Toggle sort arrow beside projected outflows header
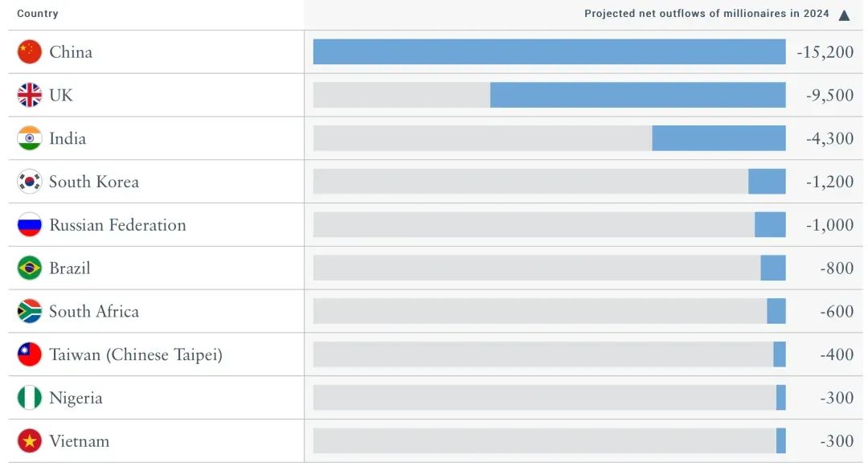 click(x=844, y=14)
